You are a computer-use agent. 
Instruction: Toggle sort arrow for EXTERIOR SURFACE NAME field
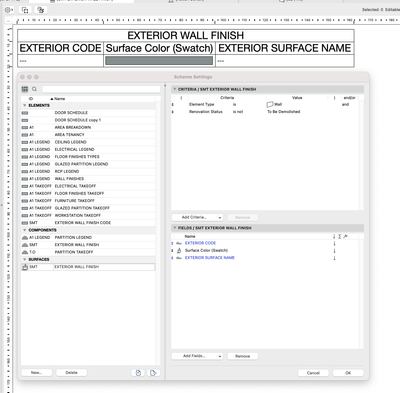[x=334, y=258]
